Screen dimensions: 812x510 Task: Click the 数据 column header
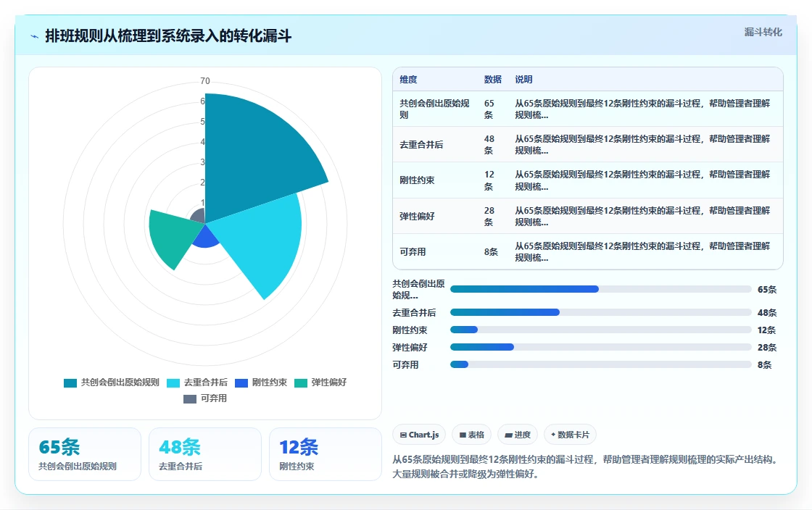492,80
